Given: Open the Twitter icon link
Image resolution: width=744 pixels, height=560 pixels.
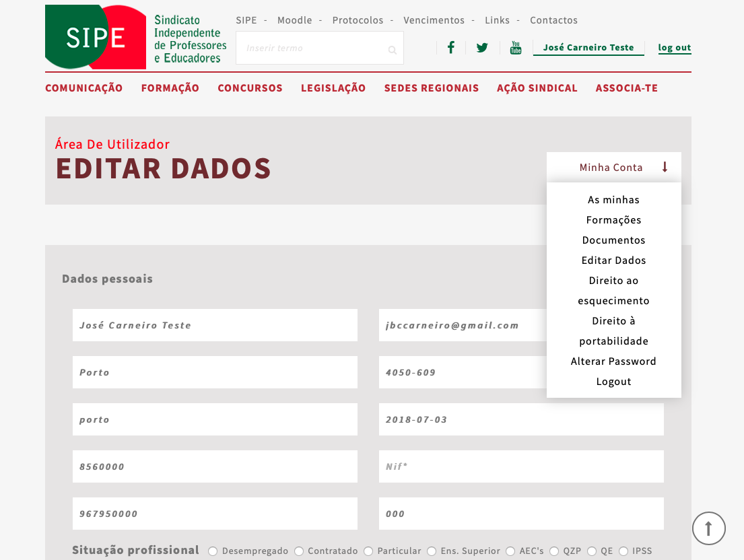Looking at the screenshot, I should pyautogui.click(x=482, y=47).
